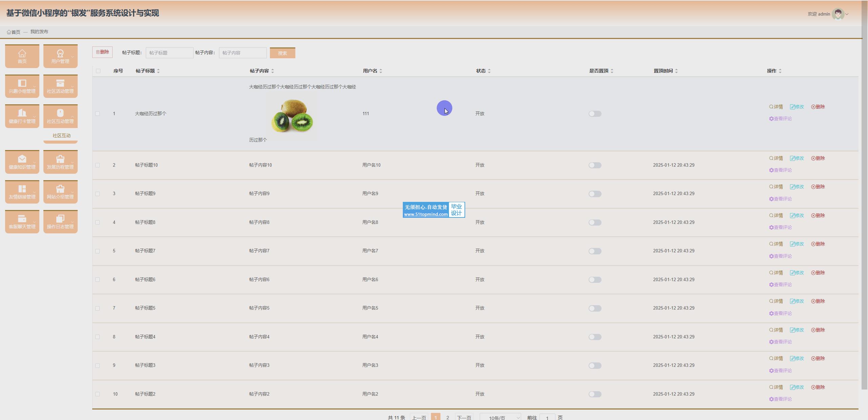Click 查看评论 link for 帖子标题8
This screenshot has width=868, height=420.
click(x=780, y=227)
